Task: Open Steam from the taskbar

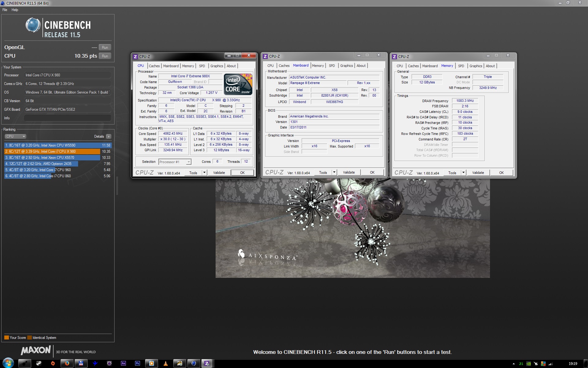Action: (39, 363)
